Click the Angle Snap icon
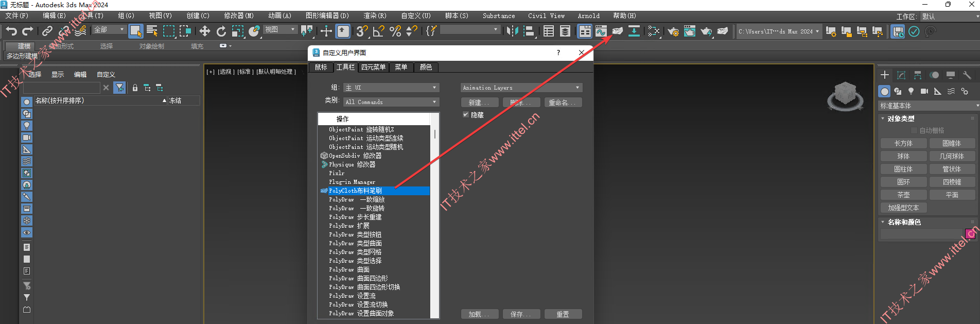 coord(379,31)
